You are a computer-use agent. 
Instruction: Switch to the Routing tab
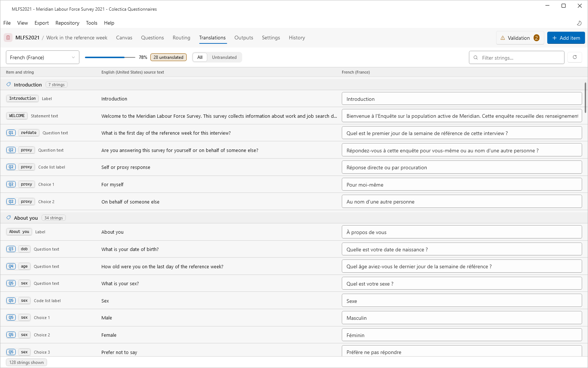click(182, 38)
